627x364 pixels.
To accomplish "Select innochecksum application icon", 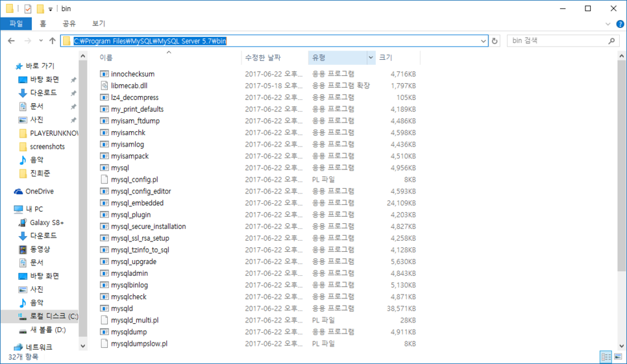I will (x=104, y=74).
